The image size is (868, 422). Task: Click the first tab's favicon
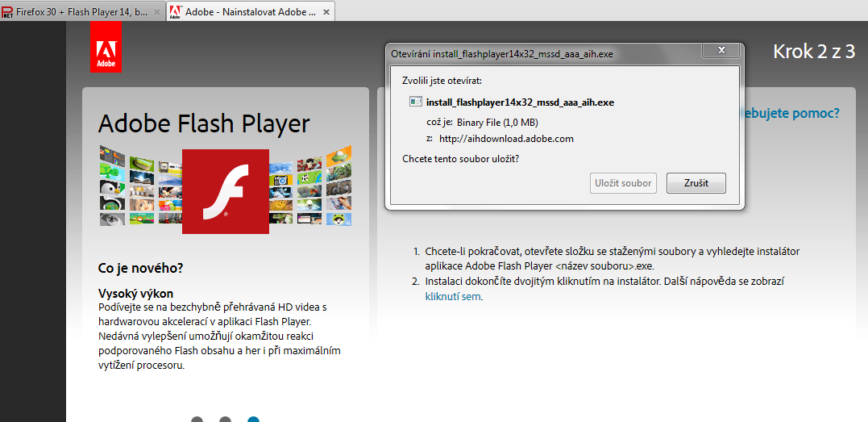tap(8, 11)
